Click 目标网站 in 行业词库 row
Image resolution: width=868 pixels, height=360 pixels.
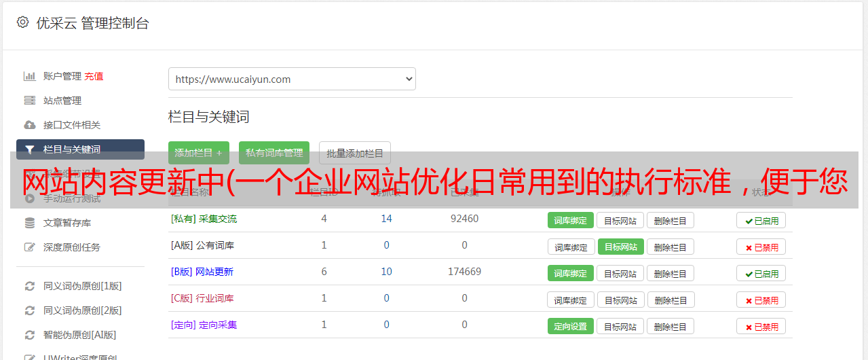[x=621, y=300]
